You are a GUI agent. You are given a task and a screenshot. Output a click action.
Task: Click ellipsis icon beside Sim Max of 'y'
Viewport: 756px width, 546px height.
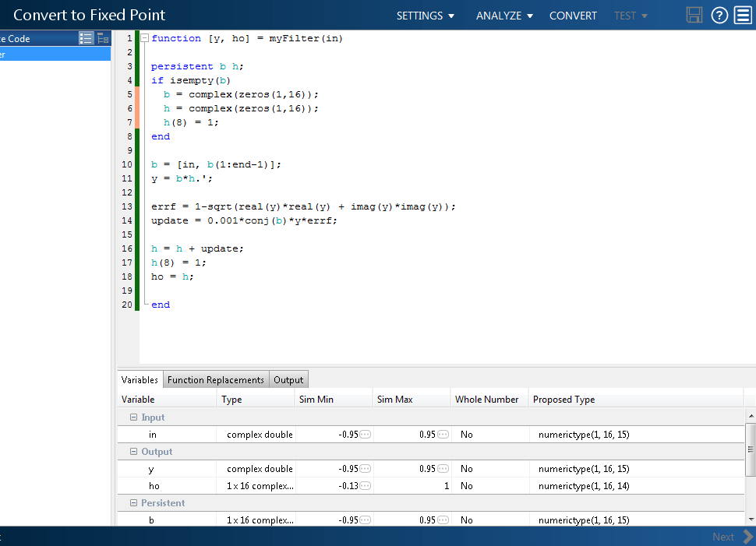(x=443, y=469)
